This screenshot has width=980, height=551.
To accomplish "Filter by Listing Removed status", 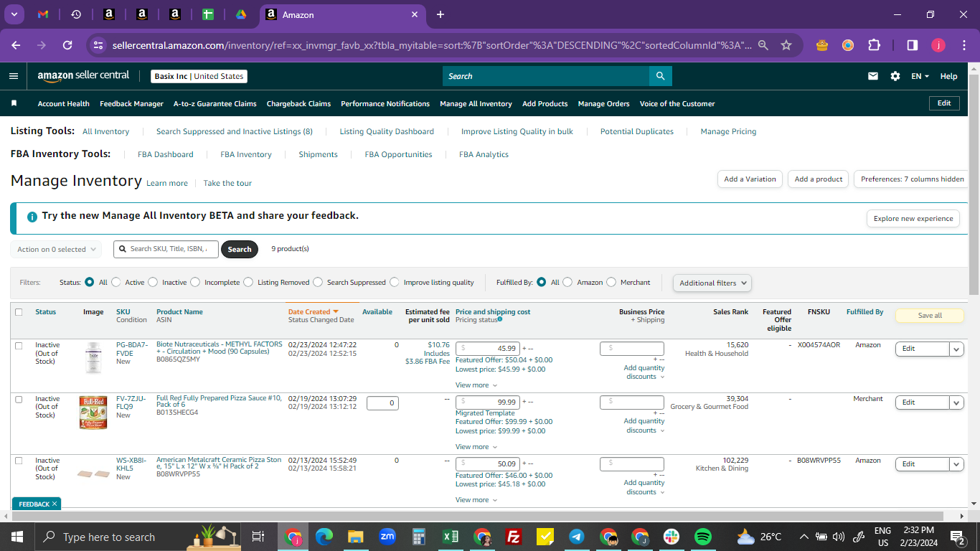I will 248,282.
